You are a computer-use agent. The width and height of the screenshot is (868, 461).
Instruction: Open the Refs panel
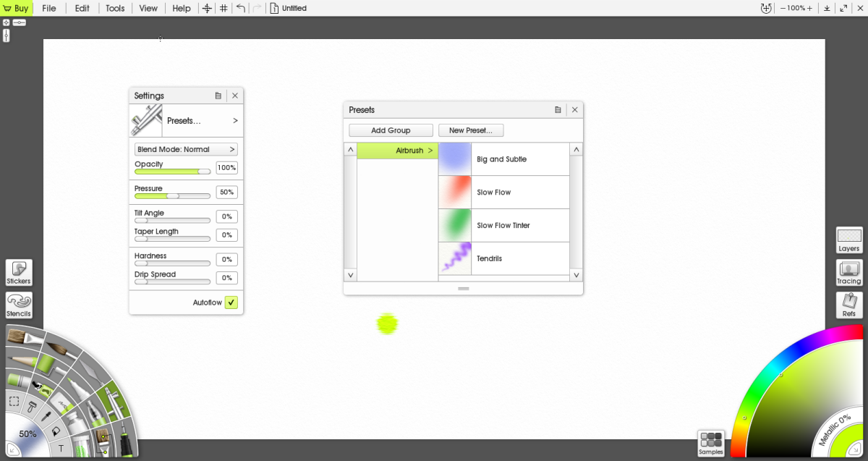[x=849, y=305]
